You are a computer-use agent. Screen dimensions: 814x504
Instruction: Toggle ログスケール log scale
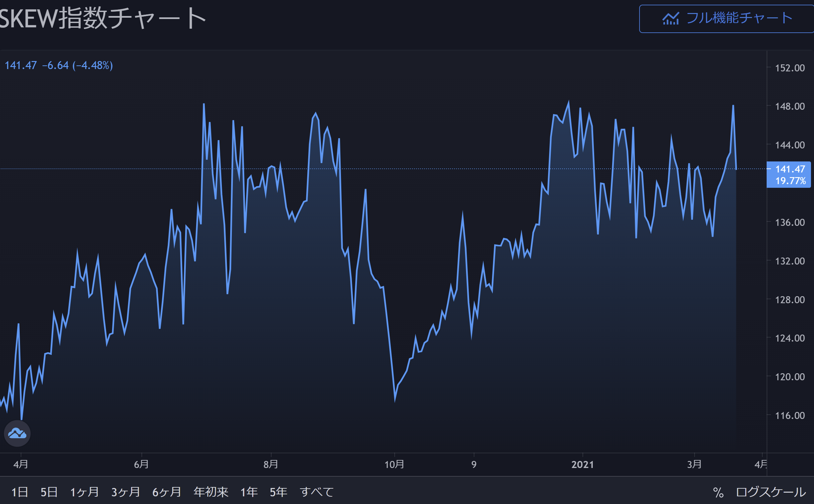point(771,492)
